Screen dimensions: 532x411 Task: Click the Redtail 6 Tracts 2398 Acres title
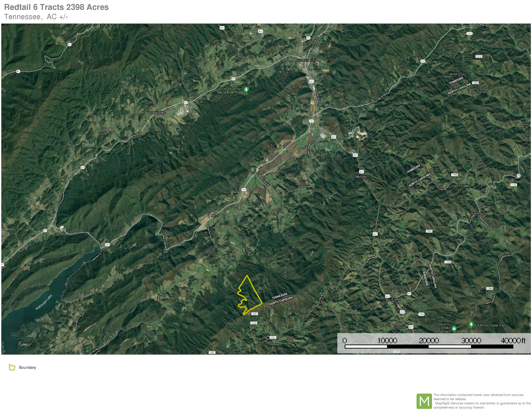[x=56, y=7]
